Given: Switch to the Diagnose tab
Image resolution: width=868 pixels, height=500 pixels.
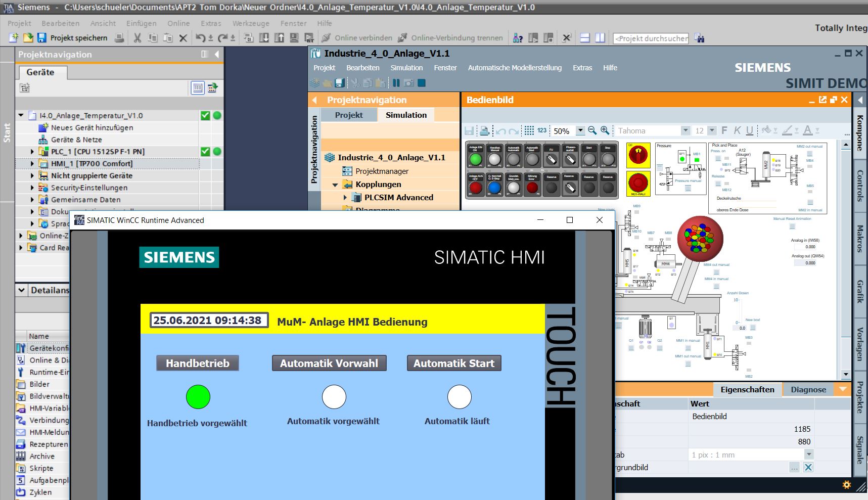Looking at the screenshot, I should pyautogui.click(x=808, y=389).
